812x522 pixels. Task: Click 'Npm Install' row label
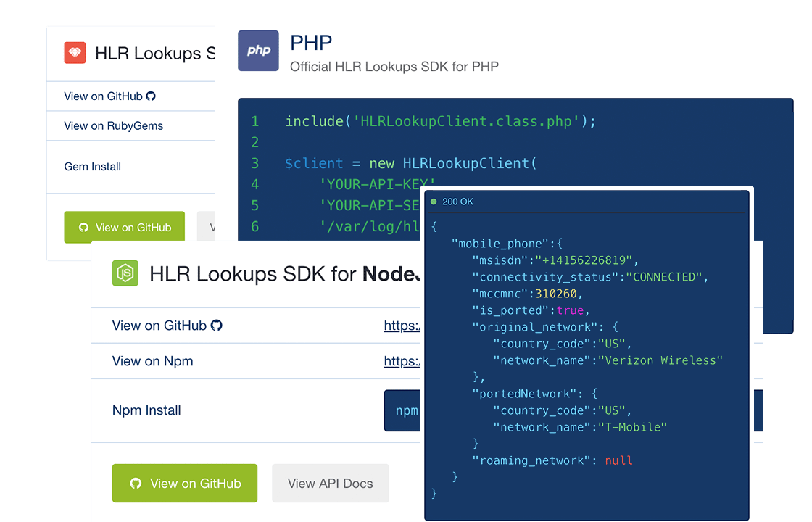146,410
